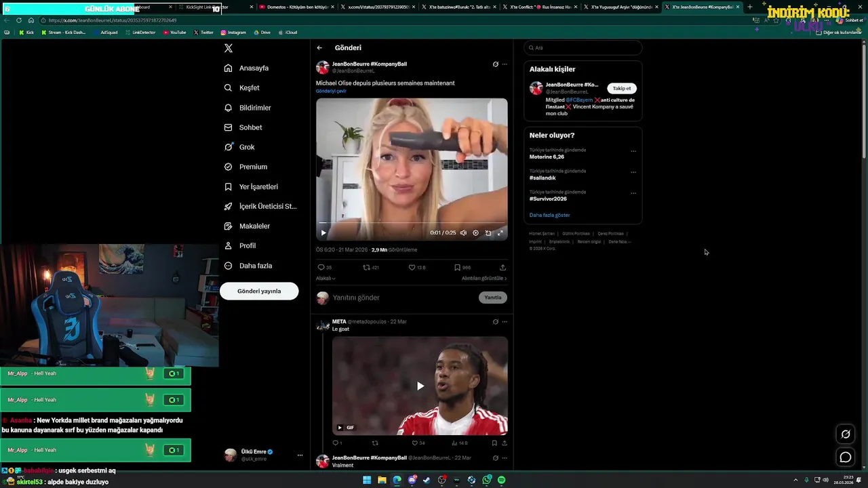Open İçerik Üreticisi Stüdyosu item
The height and width of the screenshot is (488, 868).
tap(260, 206)
